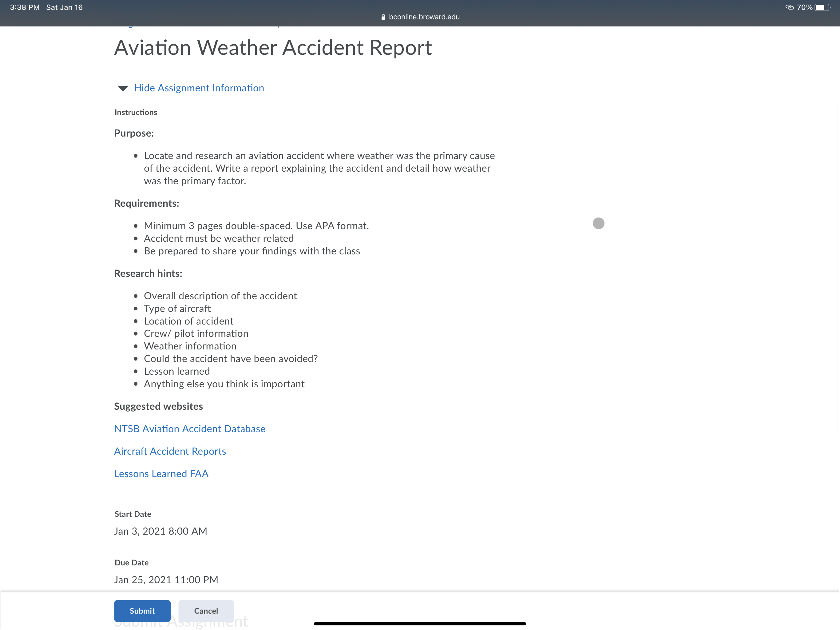Tap the battery icon in status bar
This screenshot has width=840, height=630.
pos(822,8)
